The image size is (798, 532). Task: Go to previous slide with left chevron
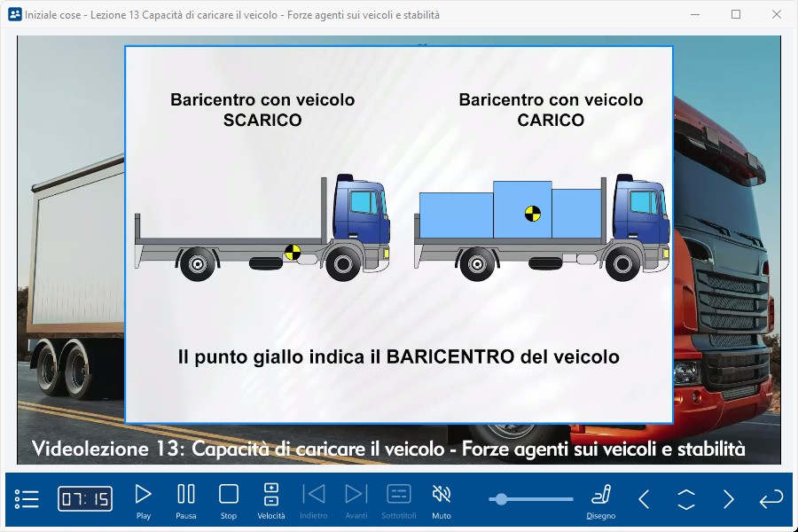click(645, 499)
